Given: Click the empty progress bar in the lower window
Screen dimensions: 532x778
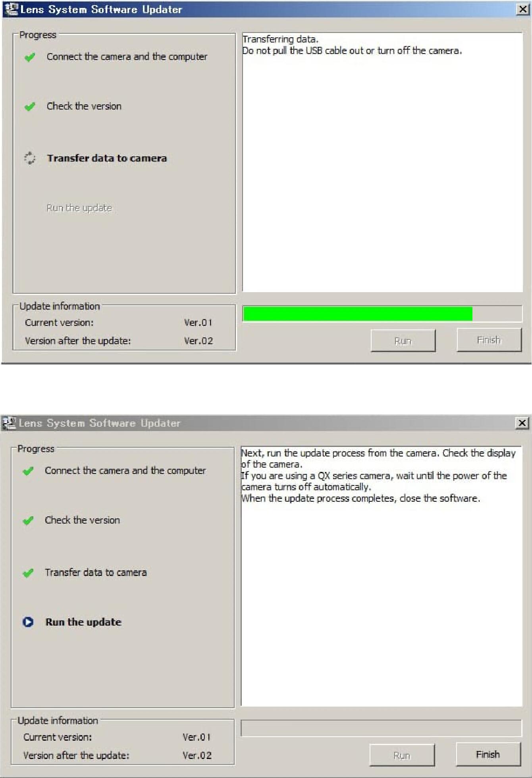Looking at the screenshot, I should [x=381, y=728].
